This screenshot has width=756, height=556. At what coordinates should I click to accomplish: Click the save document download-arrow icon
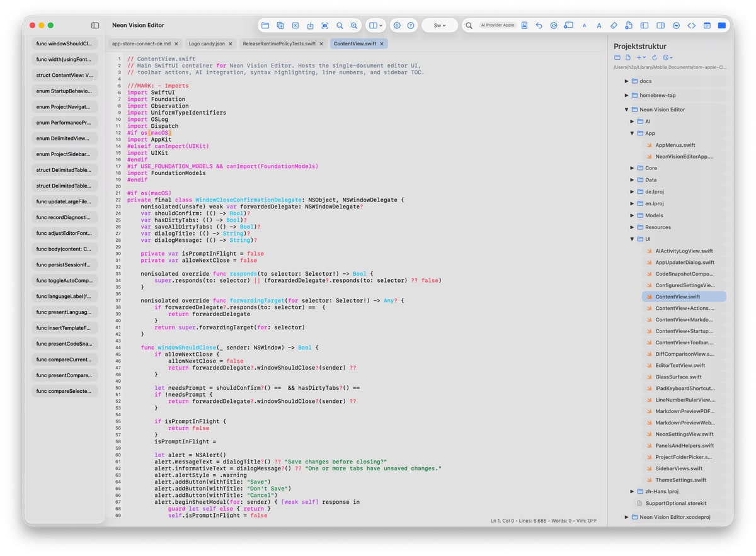pos(310,25)
